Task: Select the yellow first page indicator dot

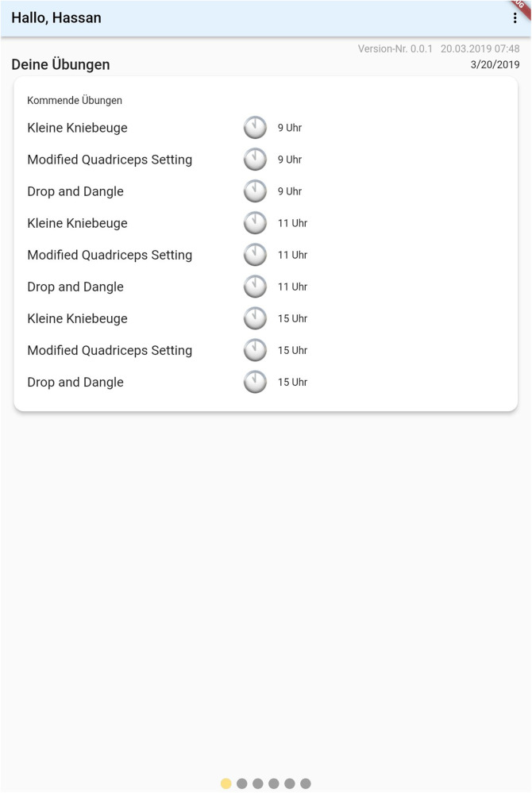Action: 226,783
